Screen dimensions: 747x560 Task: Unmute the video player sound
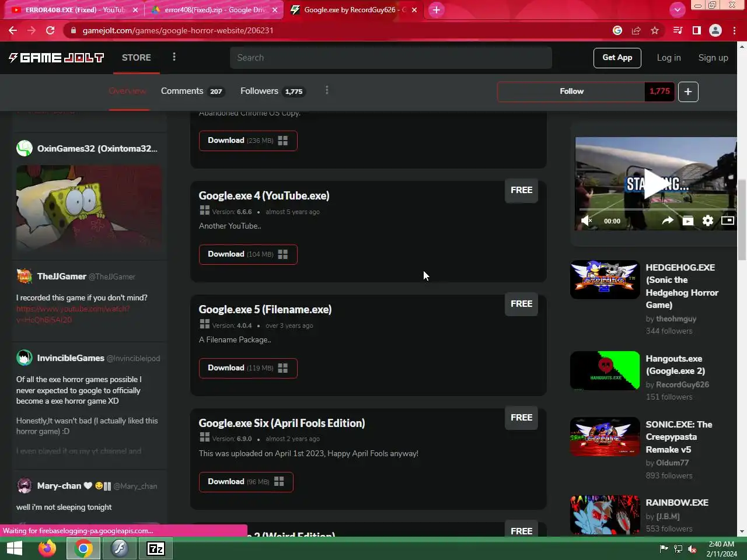(x=587, y=220)
